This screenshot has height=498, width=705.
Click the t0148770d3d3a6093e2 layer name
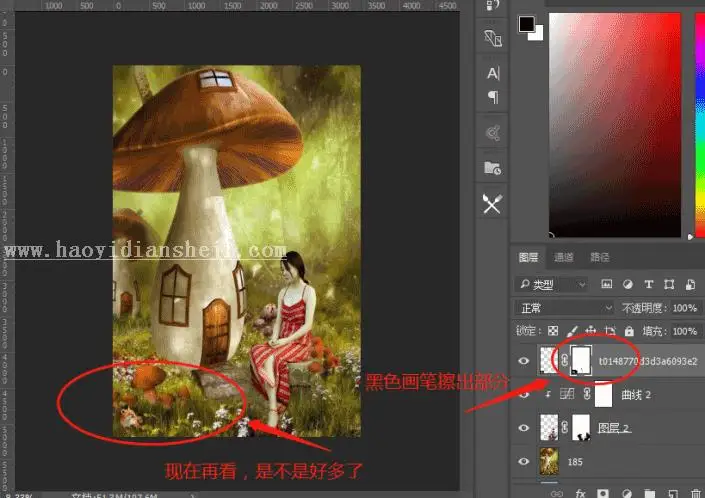coord(648,361)
